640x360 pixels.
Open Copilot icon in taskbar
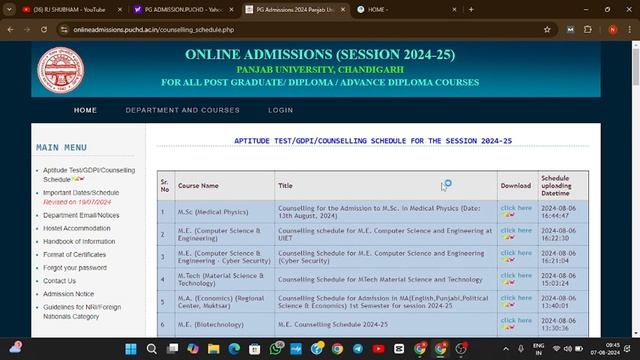(x=193, y=349)
